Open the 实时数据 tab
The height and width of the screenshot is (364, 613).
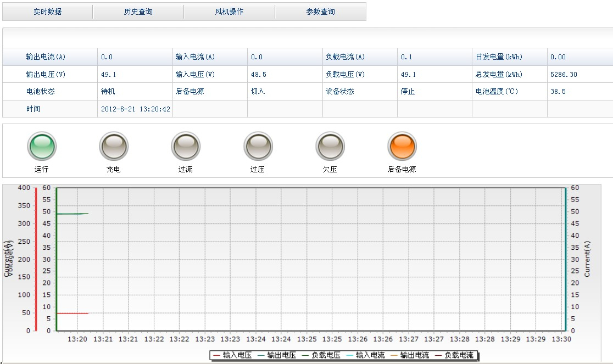click(48, 12)
